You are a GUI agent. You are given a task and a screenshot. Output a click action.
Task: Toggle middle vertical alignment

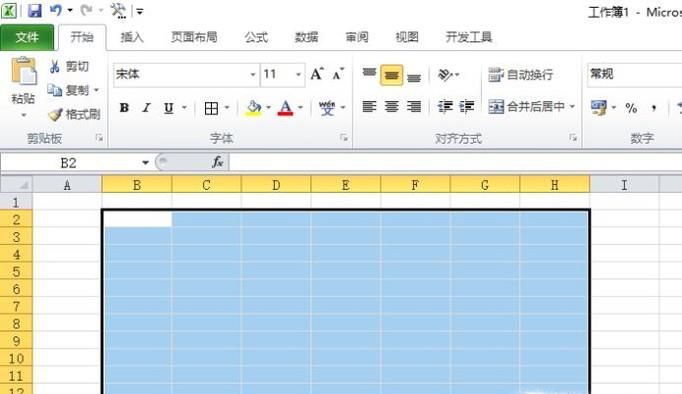[x=391, y=75]
